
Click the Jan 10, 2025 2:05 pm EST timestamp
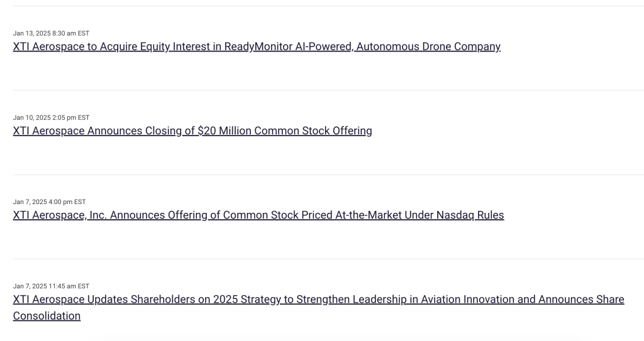51,117
